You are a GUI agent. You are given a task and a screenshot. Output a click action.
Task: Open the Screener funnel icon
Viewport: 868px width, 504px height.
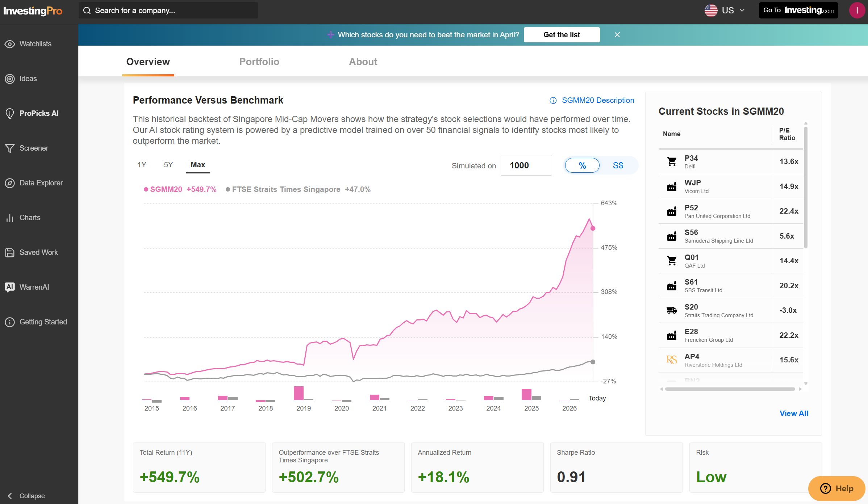[x=10, y=148]
